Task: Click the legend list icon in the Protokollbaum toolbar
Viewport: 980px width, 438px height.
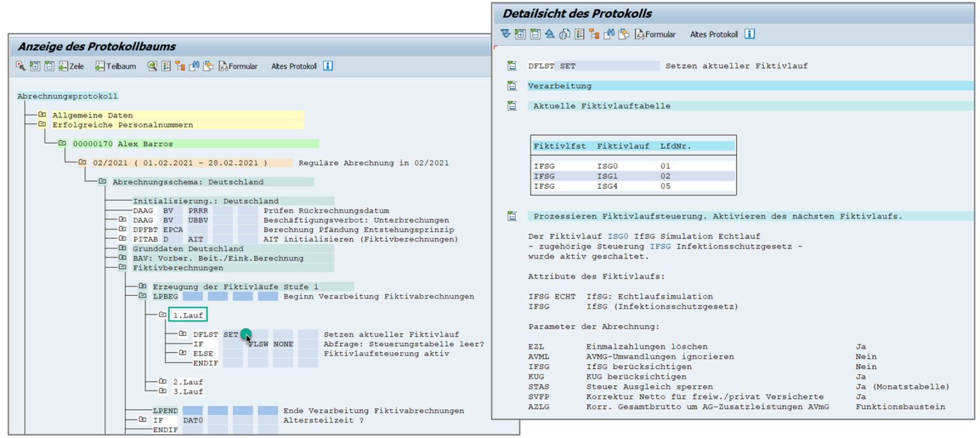Action: [x=167, y=66]
